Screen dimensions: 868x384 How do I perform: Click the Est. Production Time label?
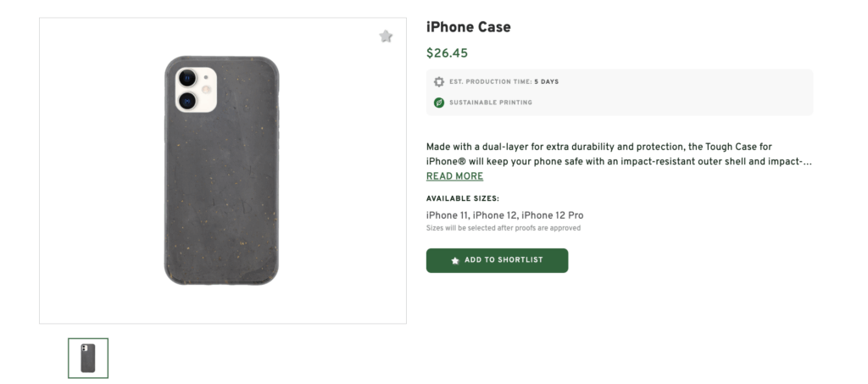coord(490,82)
